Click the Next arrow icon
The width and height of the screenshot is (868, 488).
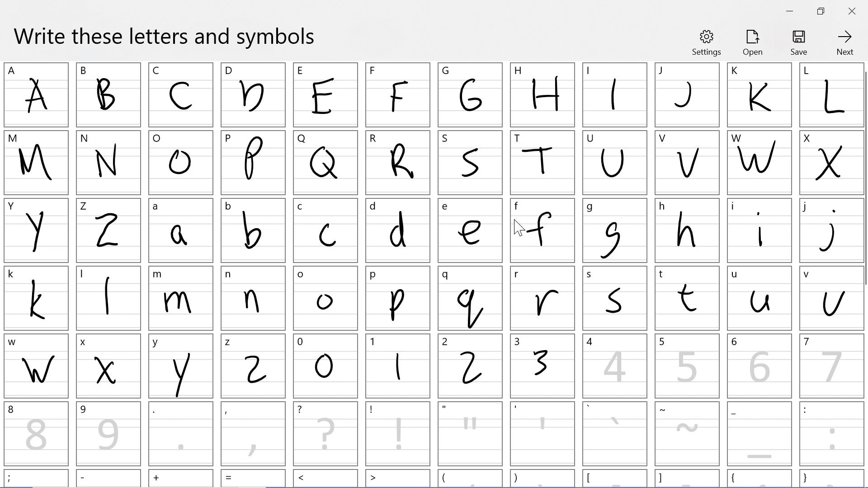(845, 36)
